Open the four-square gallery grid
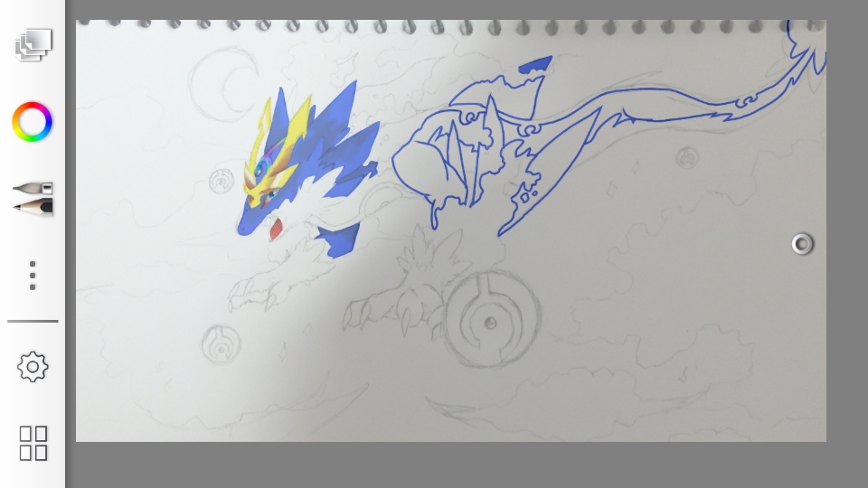The image size is (868, 488). pos(33,443)
